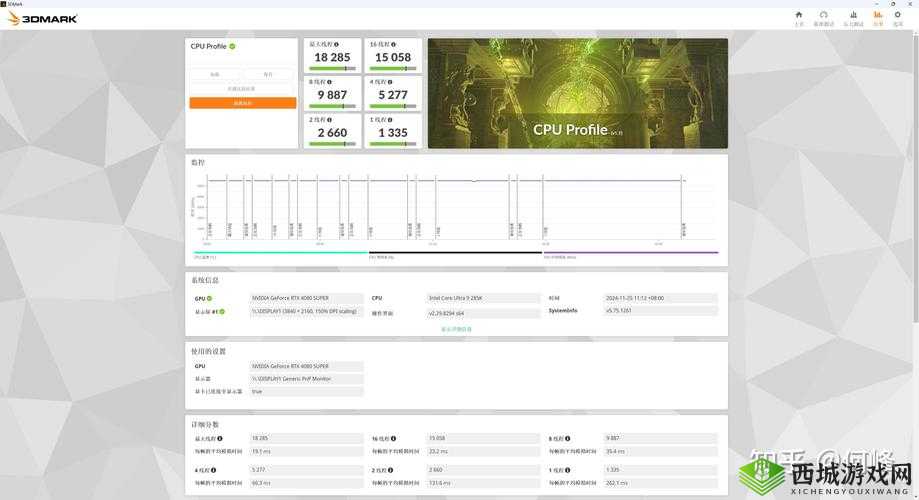
Task: Expand the green show-details link in system info
Action: pyautogui.click(x=456, y=329)
